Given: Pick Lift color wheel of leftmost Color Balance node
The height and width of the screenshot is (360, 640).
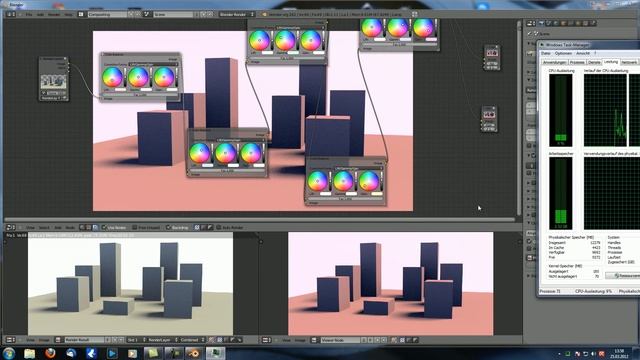Looking at the screenshot, I should tap(112, 77).
